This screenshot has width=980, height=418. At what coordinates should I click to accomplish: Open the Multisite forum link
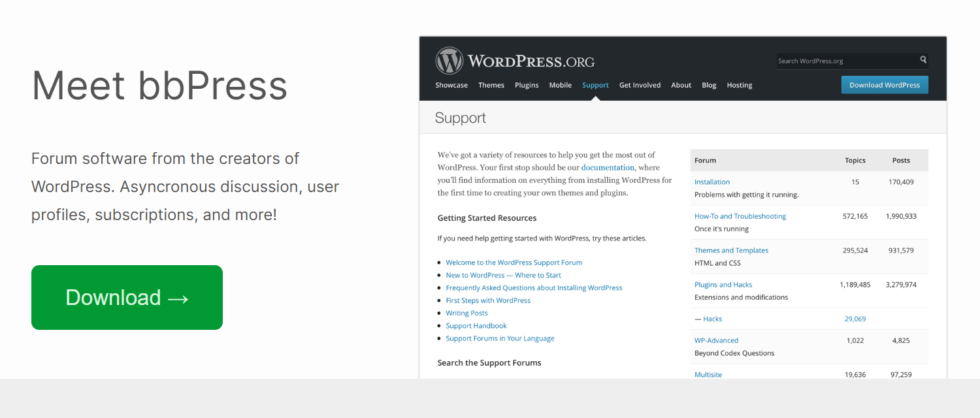708,375
